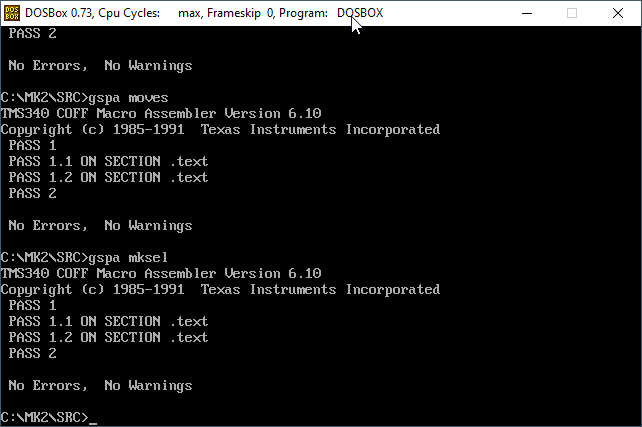Click the last 'No Errors, No Warnings' line
The height and width of the screenshot is (427, 642).
pyautogui.click(x=100, y=385)
